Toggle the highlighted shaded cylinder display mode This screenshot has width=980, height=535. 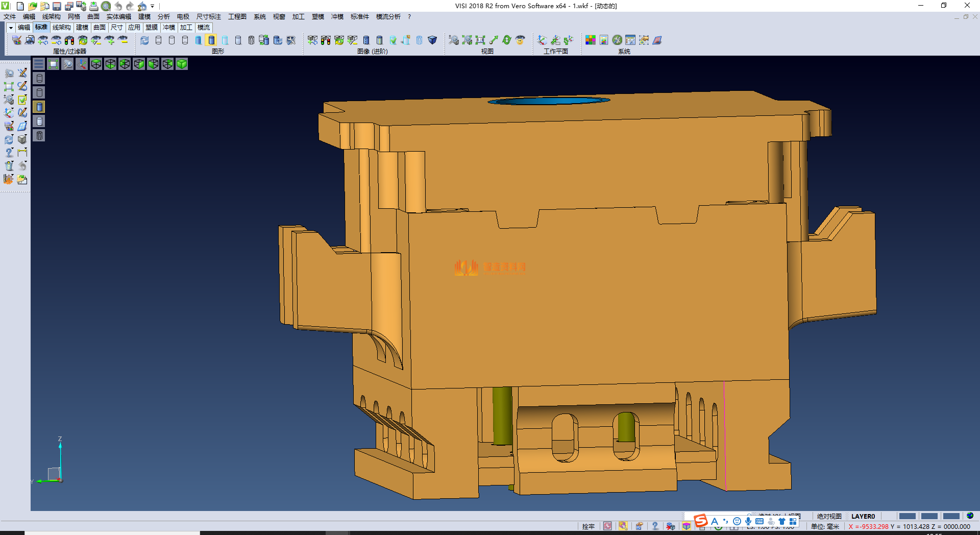click(x=211, y=40)
